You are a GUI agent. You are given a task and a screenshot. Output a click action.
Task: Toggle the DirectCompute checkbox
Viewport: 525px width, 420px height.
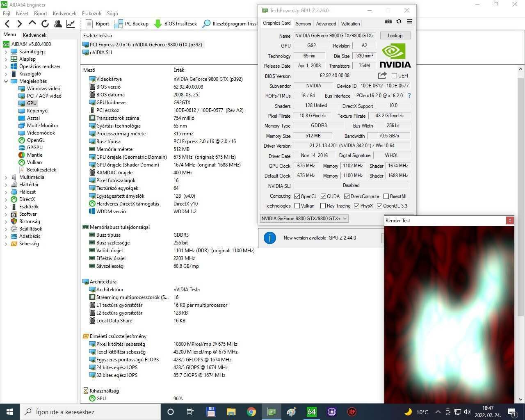pos(347,196)
